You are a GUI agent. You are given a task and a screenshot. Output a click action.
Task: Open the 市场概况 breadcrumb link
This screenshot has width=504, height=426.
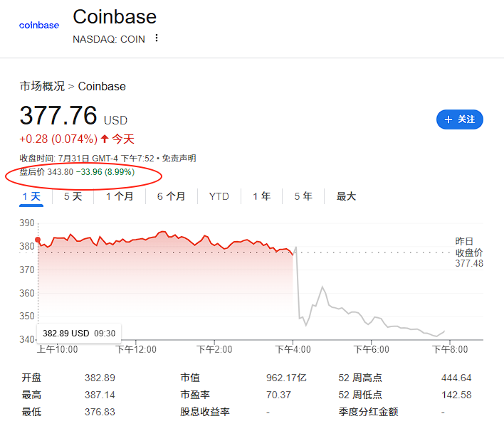pyautogui.click(x=42, y=86)
